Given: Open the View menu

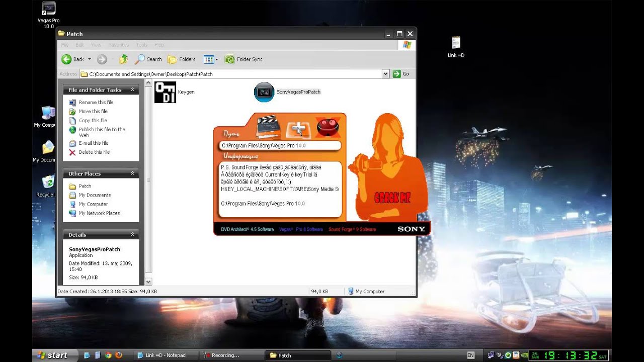Looking at the screenshot, I should (x=96, y=45).
